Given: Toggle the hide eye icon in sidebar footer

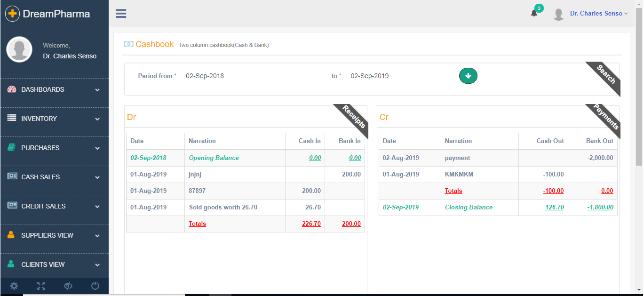Looking at the screenshot, I should [x=68, y=286].
